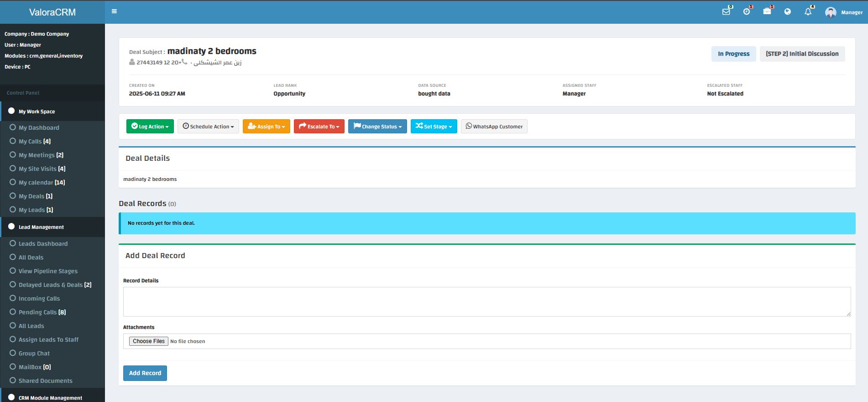Click the WhatsApp Customer button
Screen dimensions: 868x402
pos(494,127)
